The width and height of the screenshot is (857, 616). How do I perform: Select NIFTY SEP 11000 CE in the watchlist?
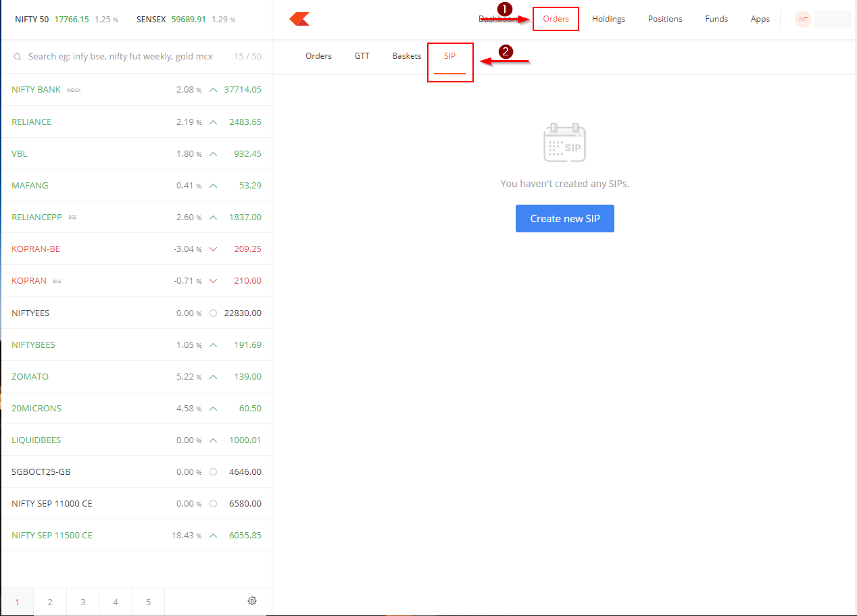click(x=137, y=503)
